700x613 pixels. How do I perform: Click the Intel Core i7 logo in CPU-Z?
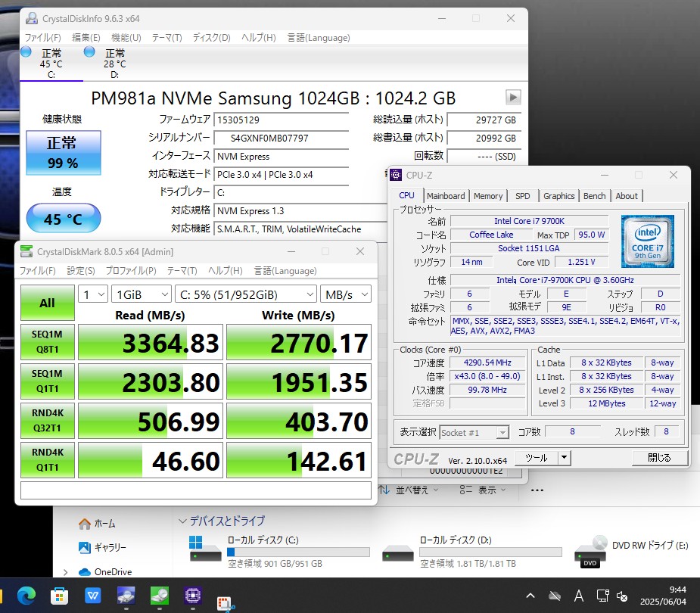pyautogui.click(x=647, y=241)
